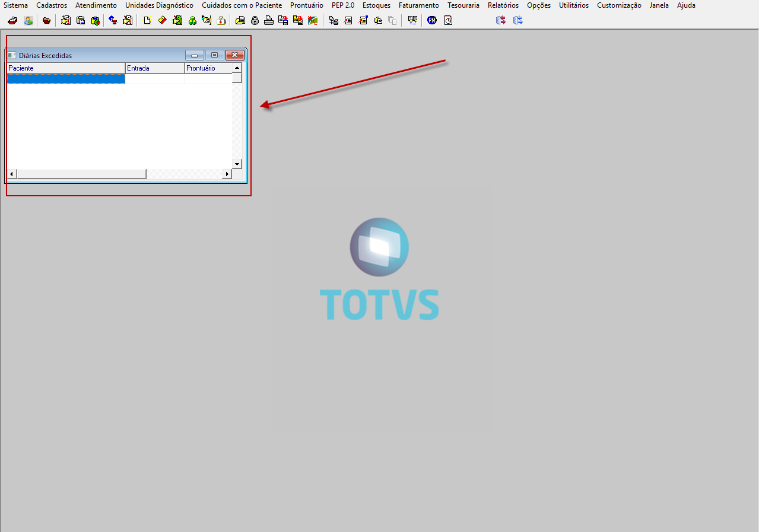Click the blue PM circle icon
This screenshot has width=759, height=532.
(x=432, y=20)
